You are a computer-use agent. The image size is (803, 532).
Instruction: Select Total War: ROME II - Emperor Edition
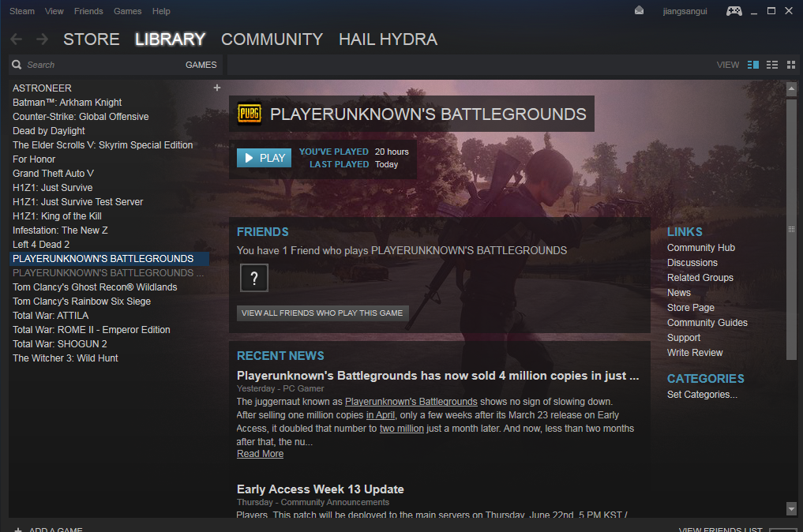[91, 330]
